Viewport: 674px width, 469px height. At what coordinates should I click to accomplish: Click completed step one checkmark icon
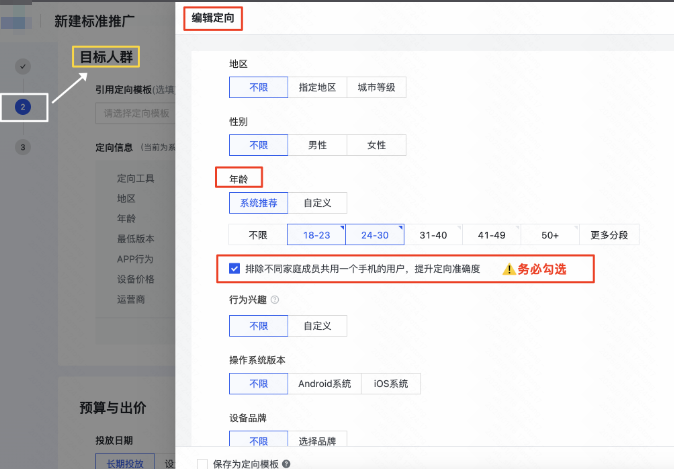tap(23, 66)
